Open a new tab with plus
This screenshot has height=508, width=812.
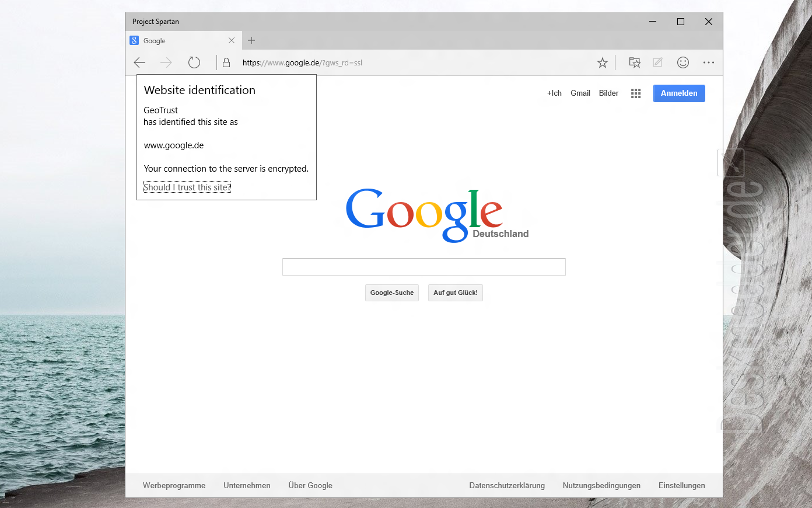(251, 40)
